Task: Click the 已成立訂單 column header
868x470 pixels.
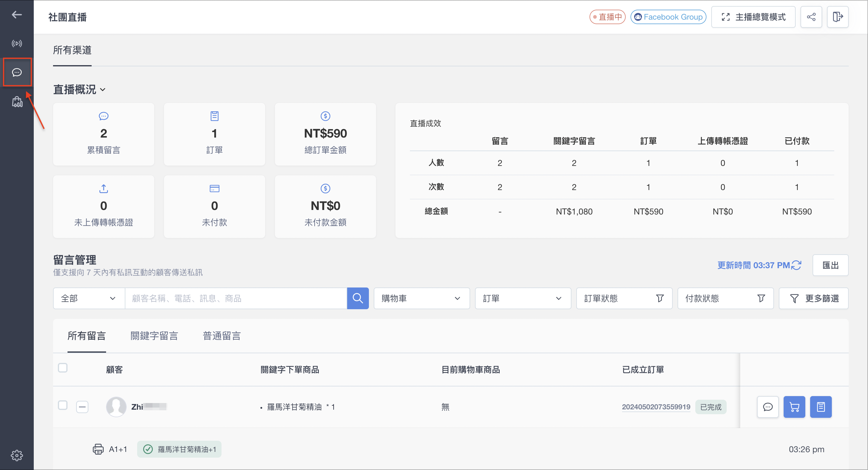Action: click(643, 370)
